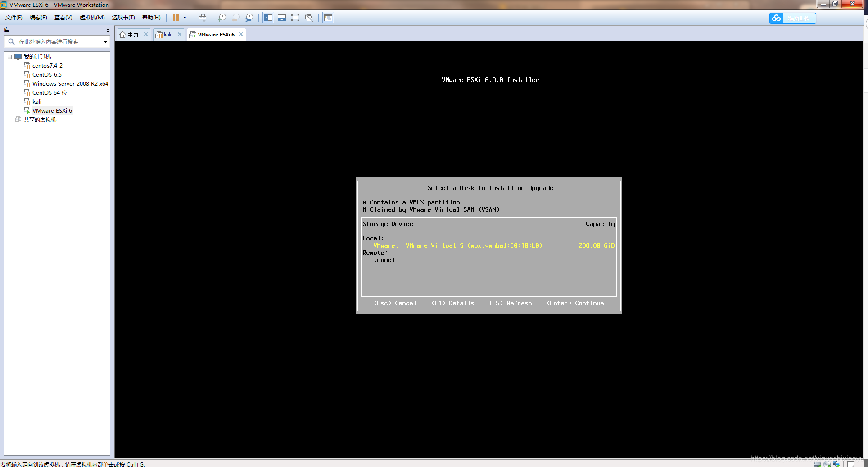Open the library search dropdown arrow
The image size is (868, 467).
(105, 41)
